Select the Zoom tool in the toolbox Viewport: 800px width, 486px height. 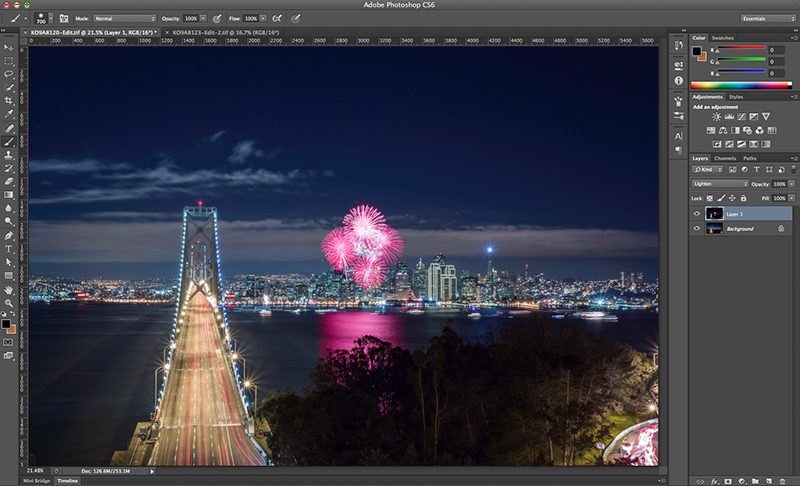pyautogui.click(x=9, y=303)
